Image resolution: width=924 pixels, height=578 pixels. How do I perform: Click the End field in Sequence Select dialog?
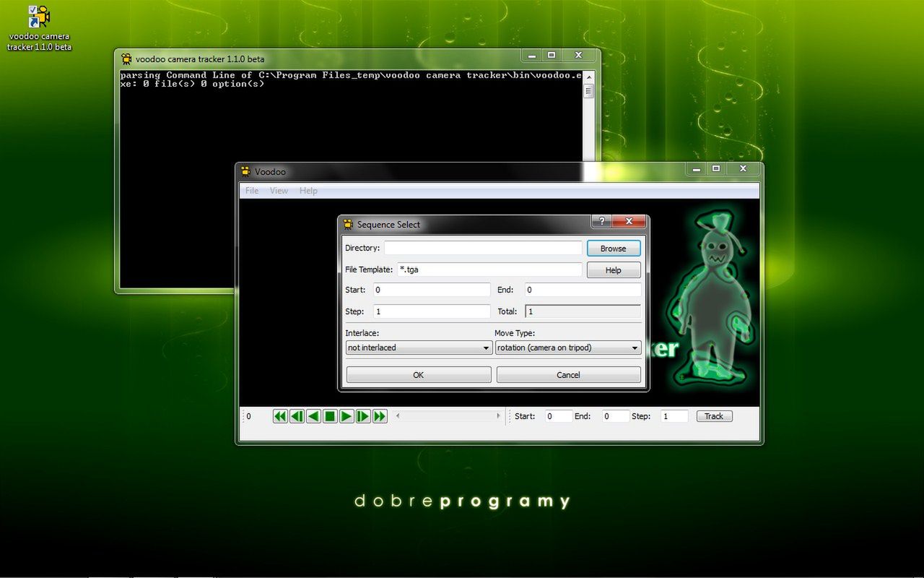583,290
